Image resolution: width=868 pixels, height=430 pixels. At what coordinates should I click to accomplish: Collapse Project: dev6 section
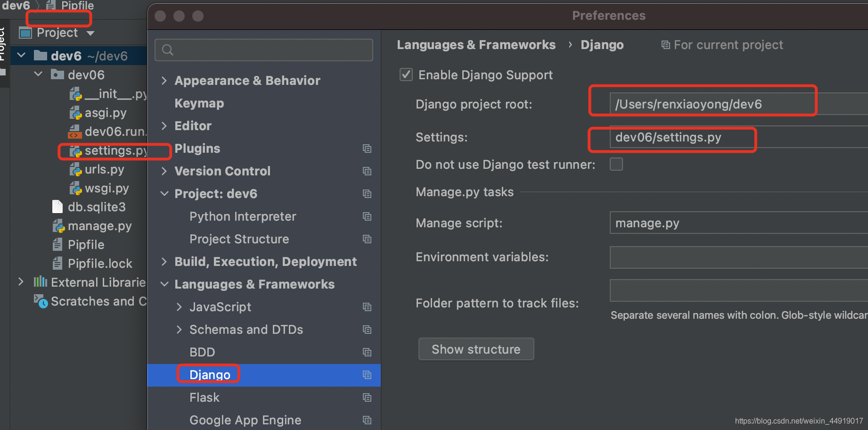point(164,194)
